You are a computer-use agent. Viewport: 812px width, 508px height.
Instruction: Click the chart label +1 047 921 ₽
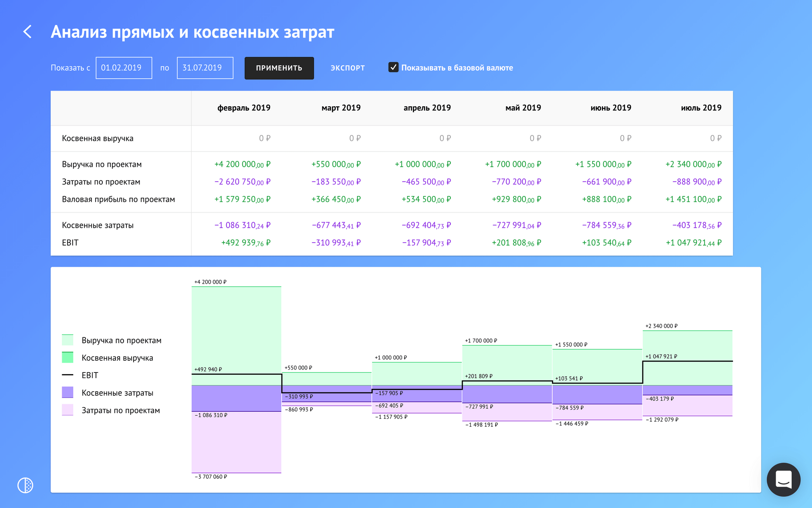point(661,356)
